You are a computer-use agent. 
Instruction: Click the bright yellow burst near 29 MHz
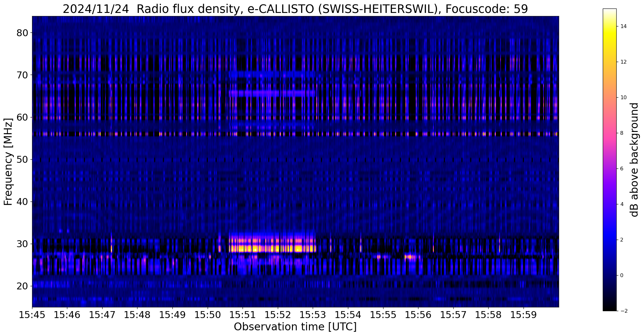point(272,248)
